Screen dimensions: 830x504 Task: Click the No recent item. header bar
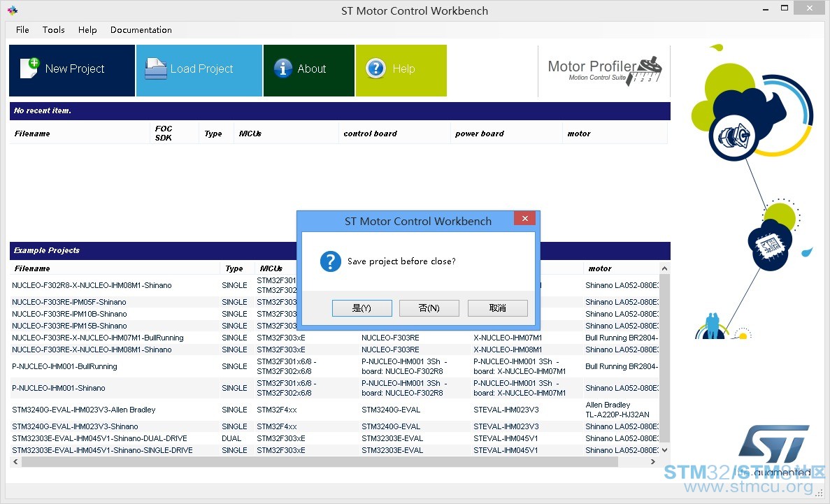(340, 110)
